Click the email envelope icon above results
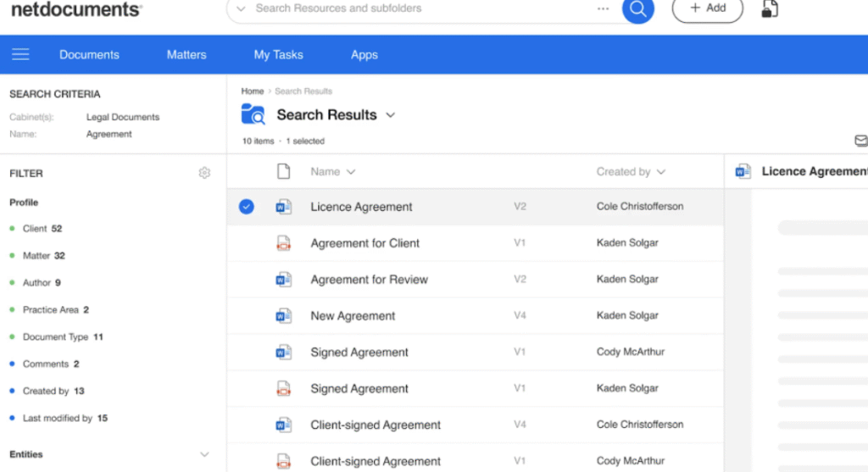This screenshot has width=868, height=472. (x=860, y=141)
